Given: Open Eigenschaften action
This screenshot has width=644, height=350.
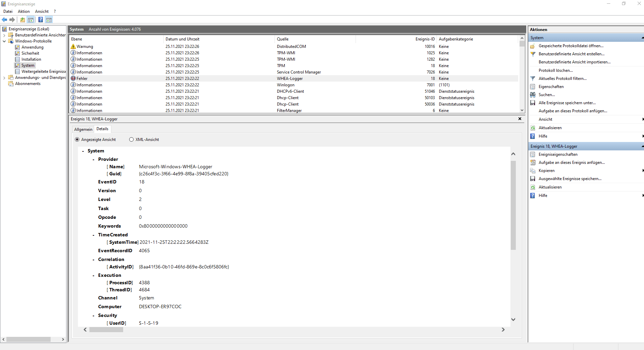Looking at the screenshot, I should coord(551,87).
